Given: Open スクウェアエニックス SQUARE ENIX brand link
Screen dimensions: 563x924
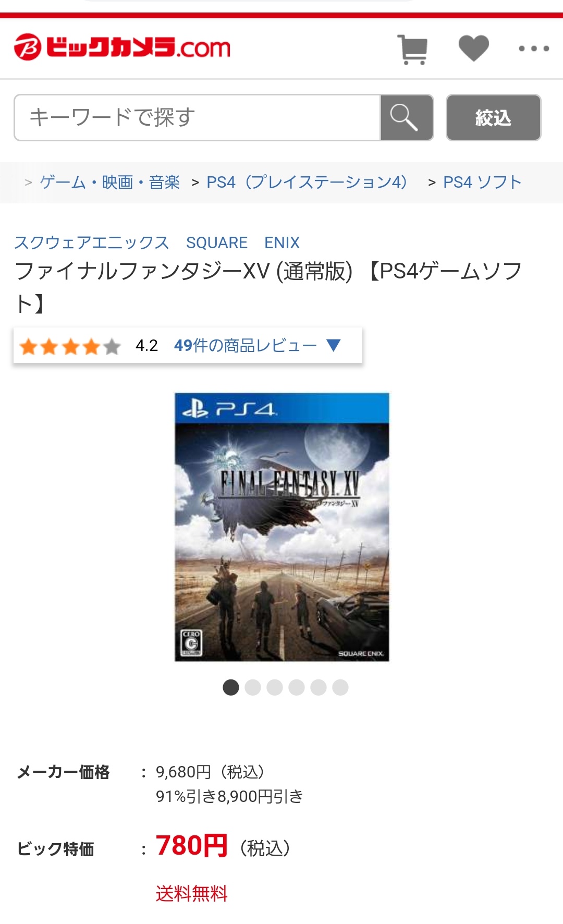Looking at the screenshot, I should coord(157,242).
